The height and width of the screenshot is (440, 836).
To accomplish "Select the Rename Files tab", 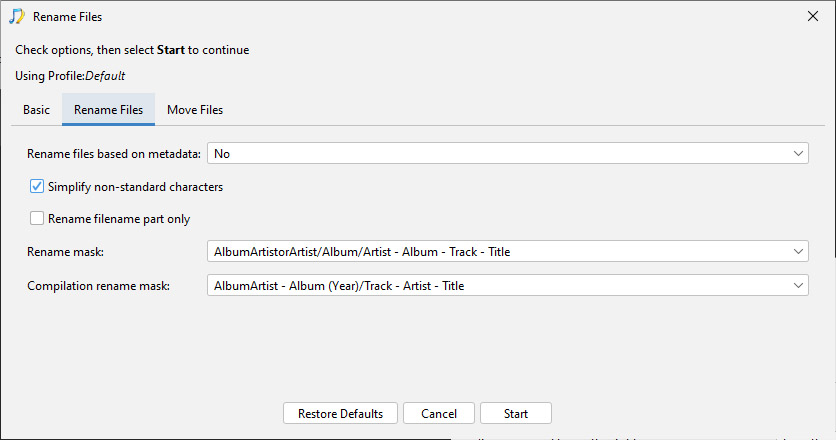I will click(x=108, y=109).
